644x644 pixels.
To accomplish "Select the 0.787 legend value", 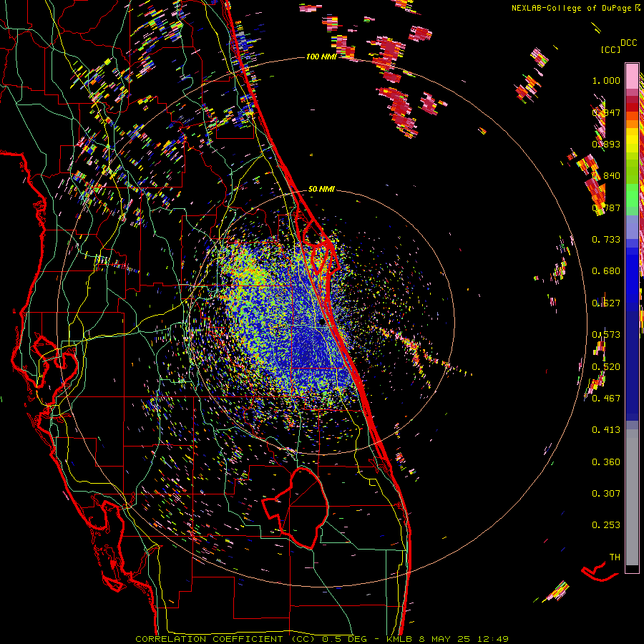I will [x=606, y=208].
